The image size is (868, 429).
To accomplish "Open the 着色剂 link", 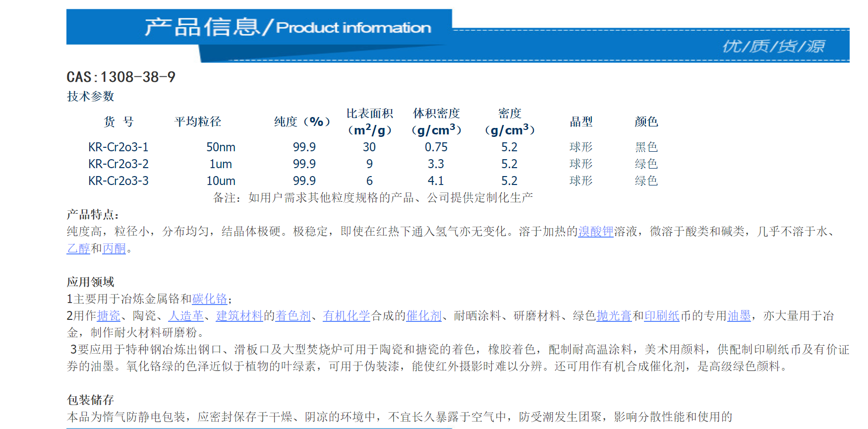I will coord(293,316).
